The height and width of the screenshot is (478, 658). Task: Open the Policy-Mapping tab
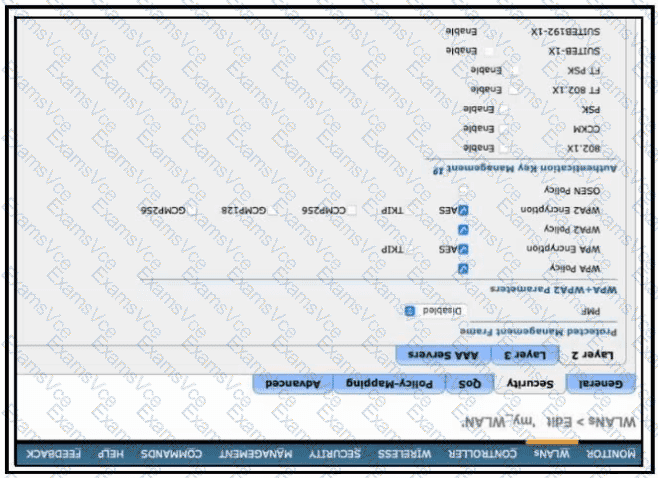(391, 383)
